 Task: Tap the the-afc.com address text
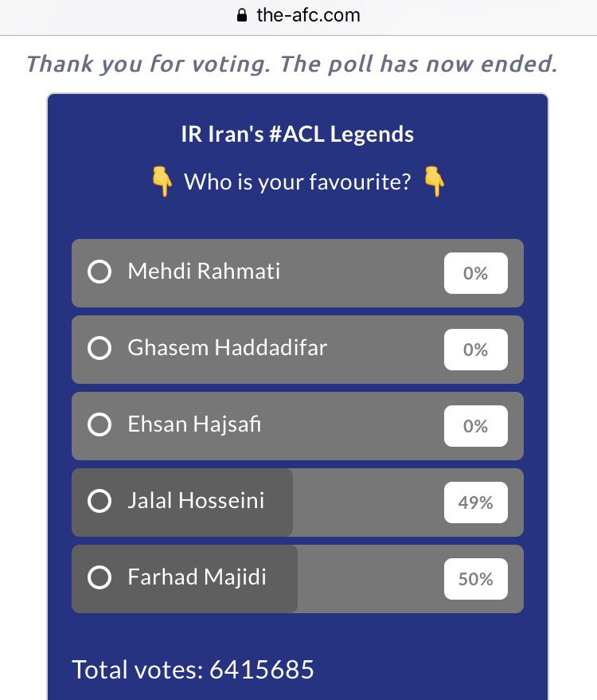(x=308, y=15)
